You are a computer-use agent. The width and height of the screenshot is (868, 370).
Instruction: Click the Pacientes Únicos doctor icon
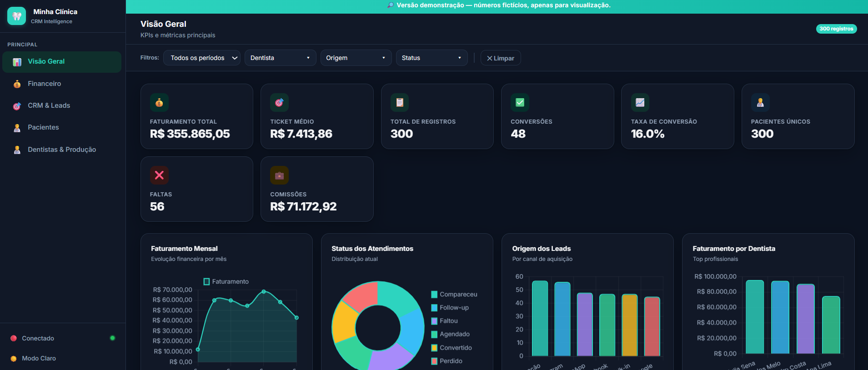760,102
